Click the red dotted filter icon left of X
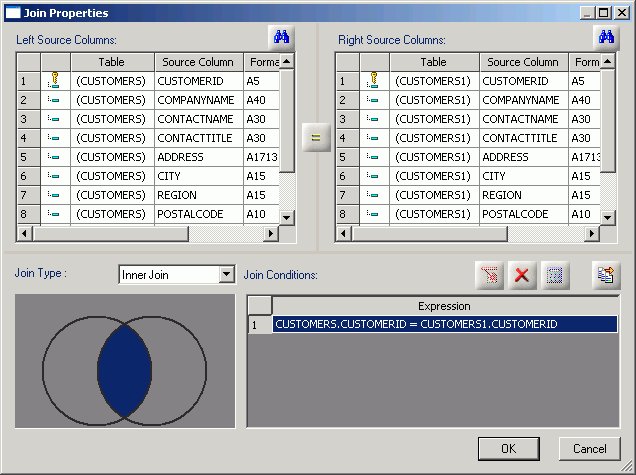636x475 pixels. tap(489, 276)
